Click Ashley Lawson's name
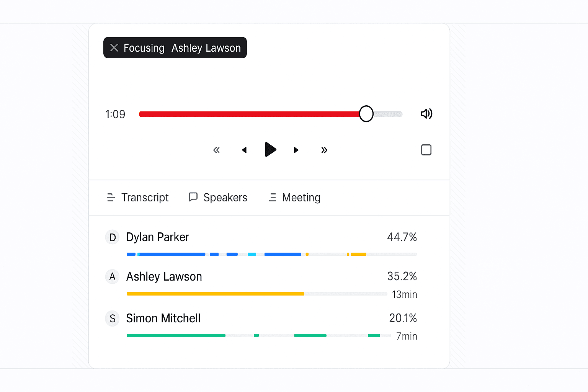This screenshot has width=588, height=392. (164, 276)
